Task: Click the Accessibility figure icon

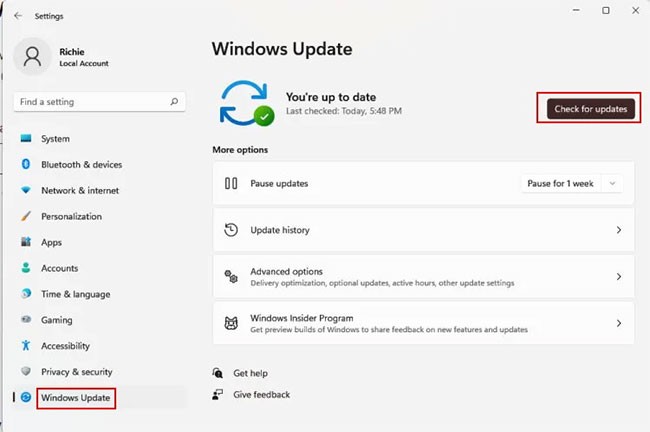Action: click(26, 346)
